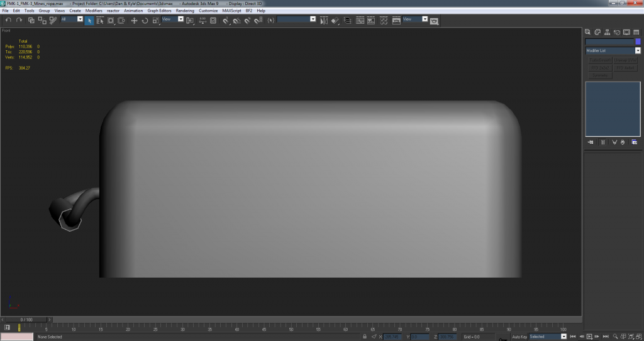Open the Hierarchy panel tab
This screenshot has height=341, width=644.
607,32
